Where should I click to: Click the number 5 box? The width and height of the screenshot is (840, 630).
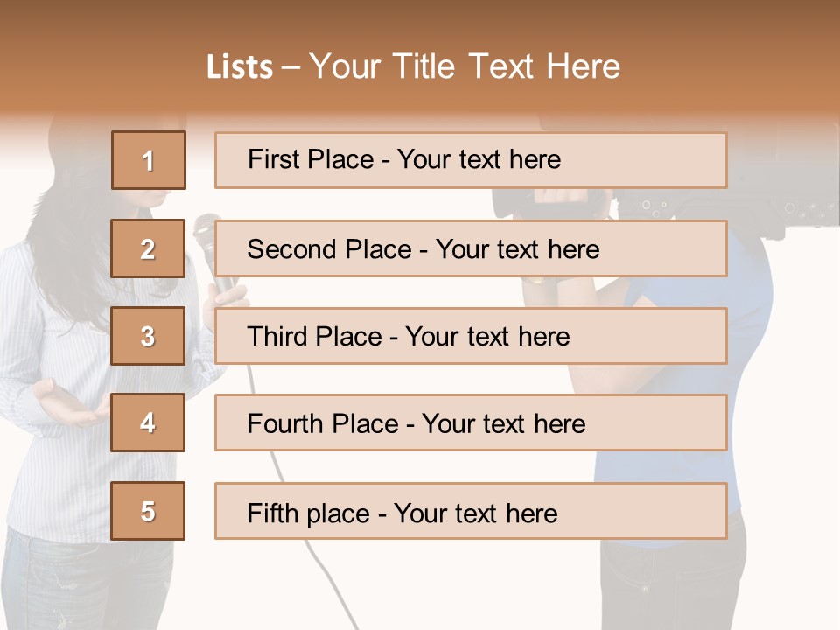pos(148,511)
